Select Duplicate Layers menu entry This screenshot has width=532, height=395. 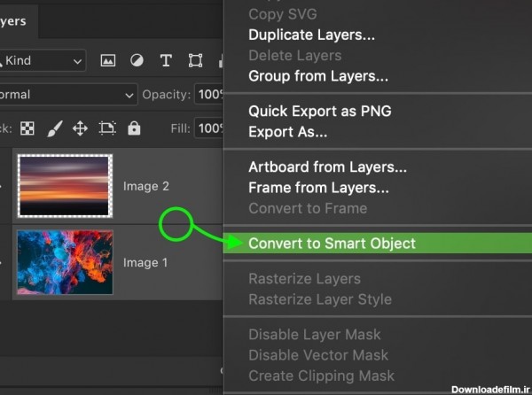pos(311,35)
